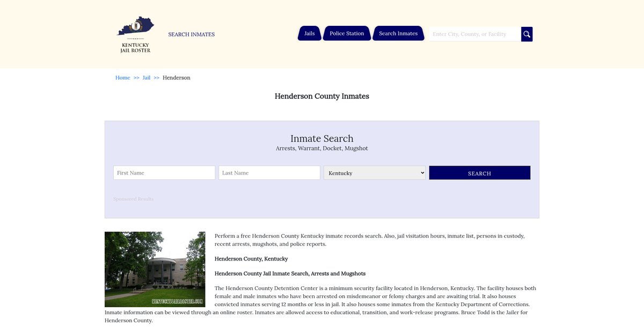The image size is (644, 333).
Task: Click the dark blue SEARCH button
Action: pyautogui.click(x=480, y=173)
